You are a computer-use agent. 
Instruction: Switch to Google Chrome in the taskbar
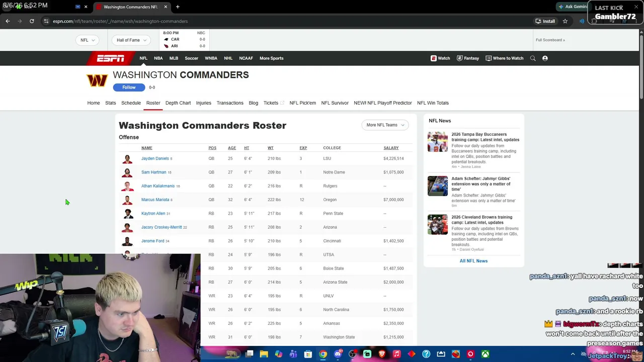[x=323, y=354]
